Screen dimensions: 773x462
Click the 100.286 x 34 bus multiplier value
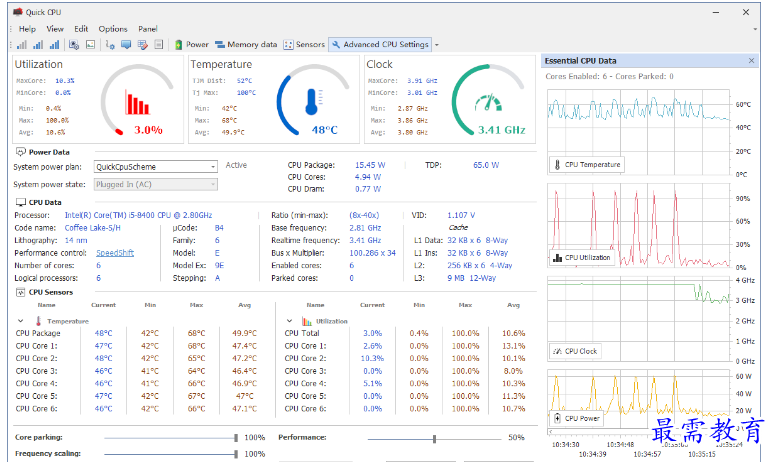click(372, 253)
